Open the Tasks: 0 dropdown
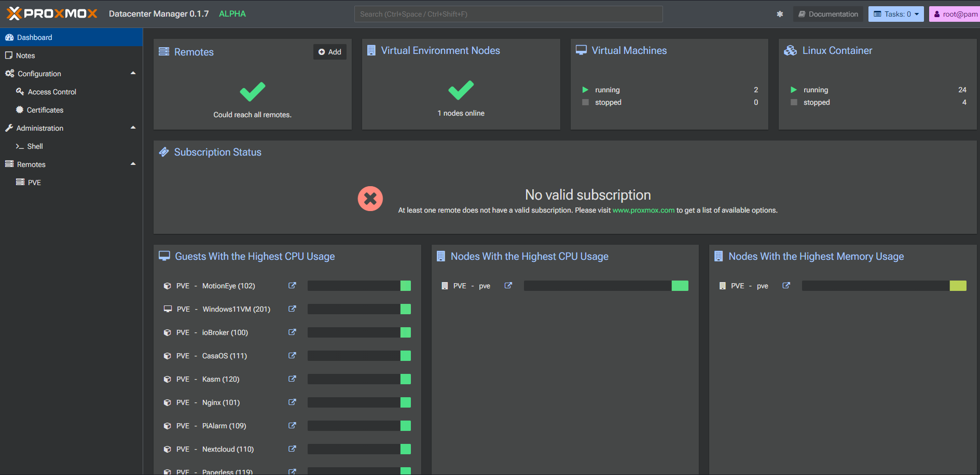The height and width of the screenshot is (475, 980). [x=896, y=14]
